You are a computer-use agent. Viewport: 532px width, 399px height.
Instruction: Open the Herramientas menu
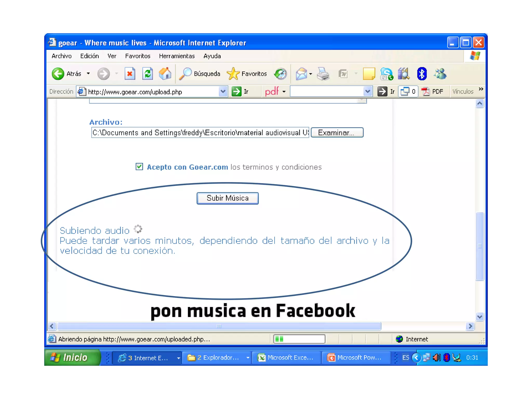tap(177, 56)
